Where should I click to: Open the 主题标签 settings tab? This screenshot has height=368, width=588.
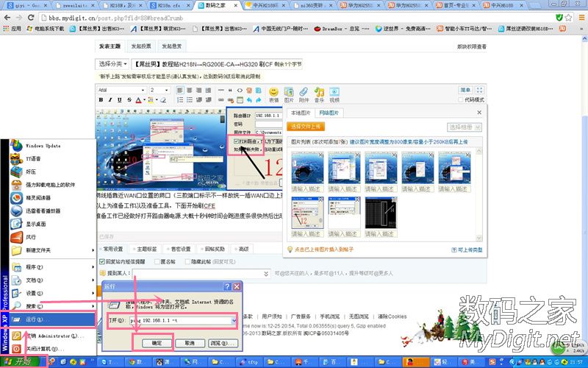click(144, 249)
